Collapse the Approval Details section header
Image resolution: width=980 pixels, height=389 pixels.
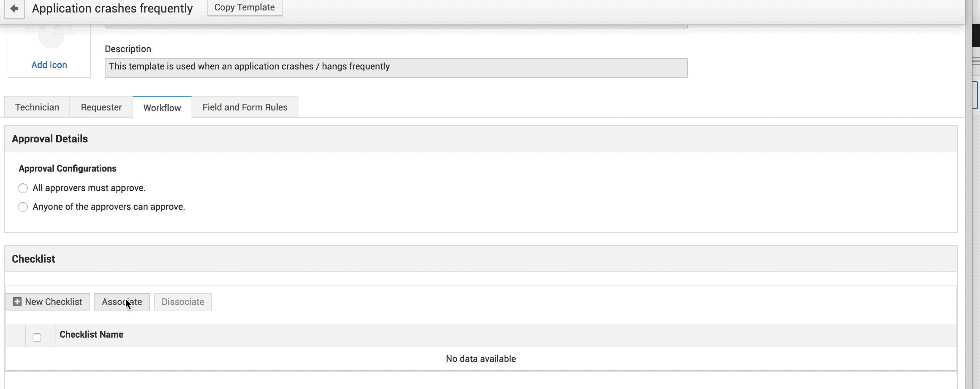(50, 139)
